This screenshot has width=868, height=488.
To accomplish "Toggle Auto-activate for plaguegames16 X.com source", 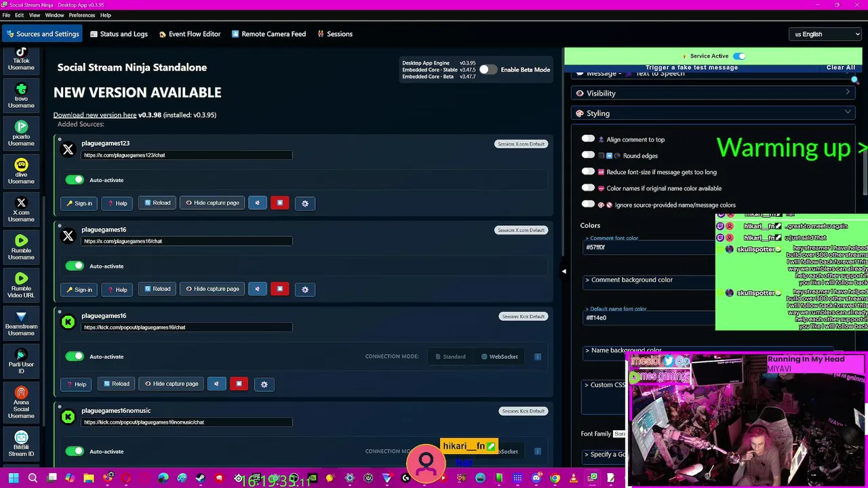I will pyautogui.click(x=75, y=266).
